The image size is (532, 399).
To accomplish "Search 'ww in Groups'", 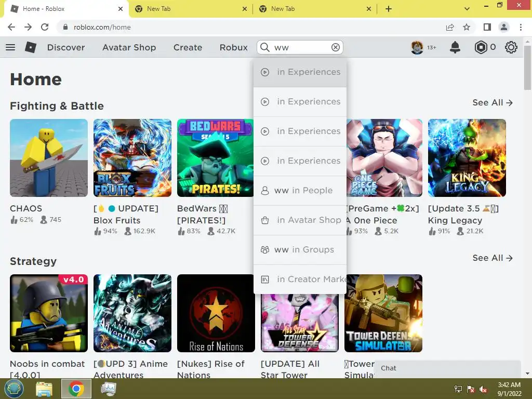I will tap(300, 250).
